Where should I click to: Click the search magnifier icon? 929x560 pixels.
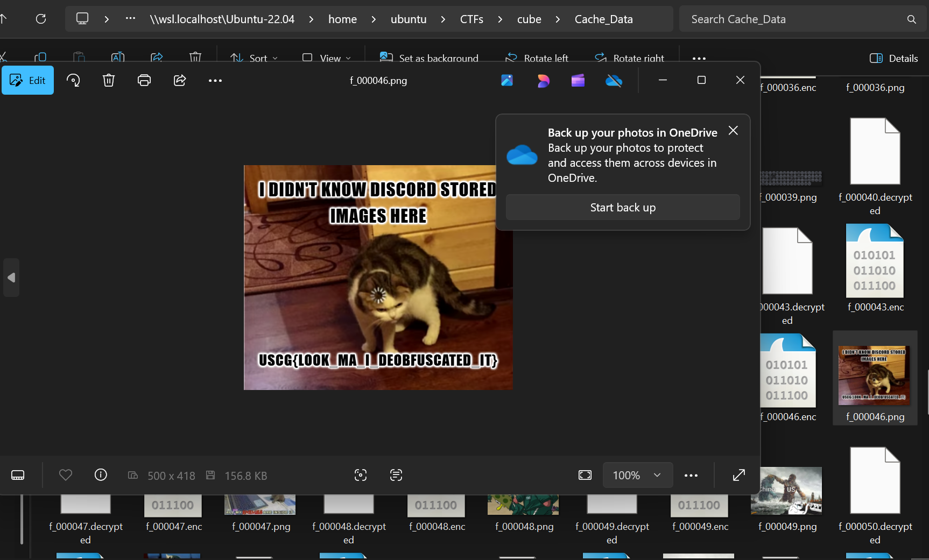pyautogui.click(x=911, y=19)
